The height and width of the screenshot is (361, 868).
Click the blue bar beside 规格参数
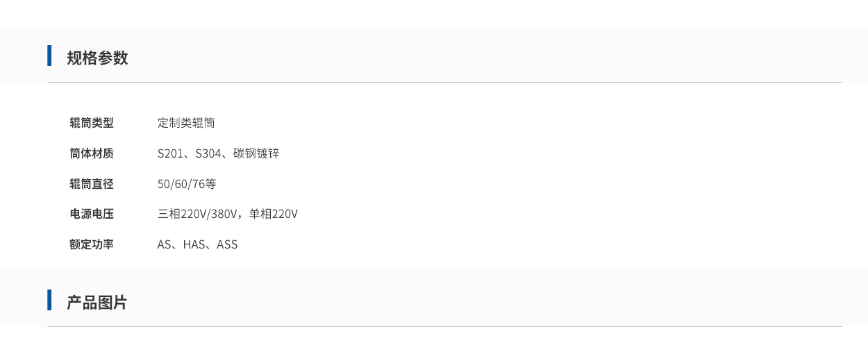49,56
